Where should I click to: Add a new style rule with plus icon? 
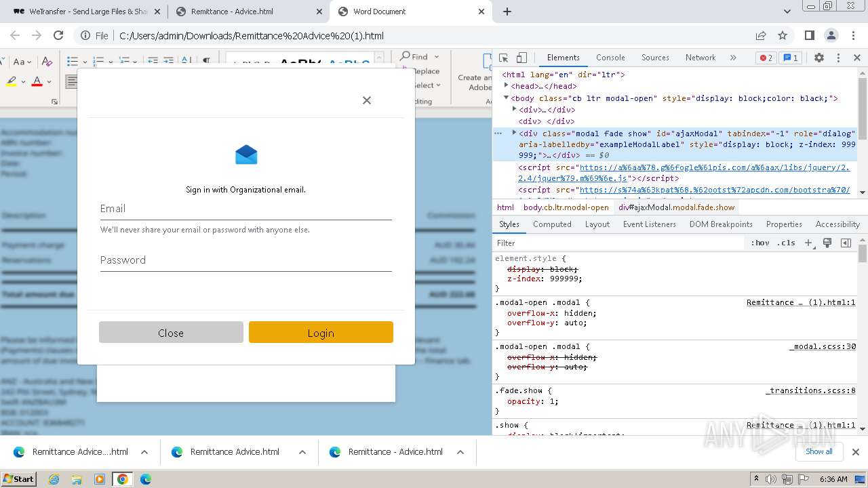pos(808,243)
